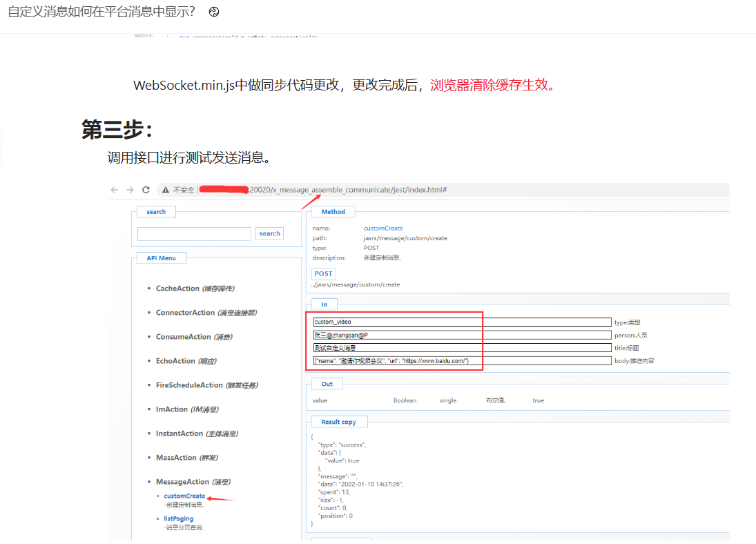Viewport: 756px width, 544px height.
Task: Click the API search input field
Action: pyautogui.click(x=194, y=233)
